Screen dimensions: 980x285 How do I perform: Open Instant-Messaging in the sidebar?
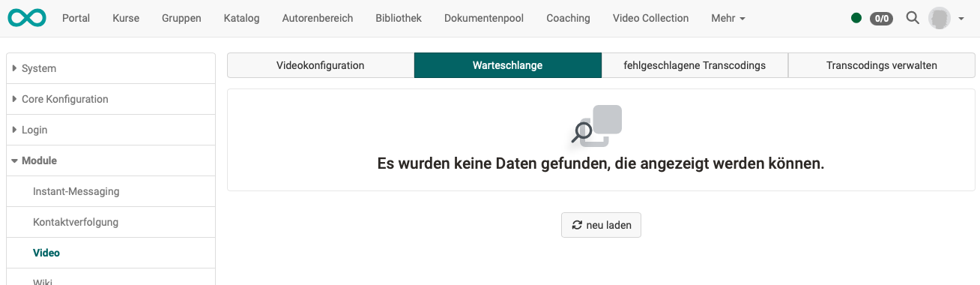(76, 191)
